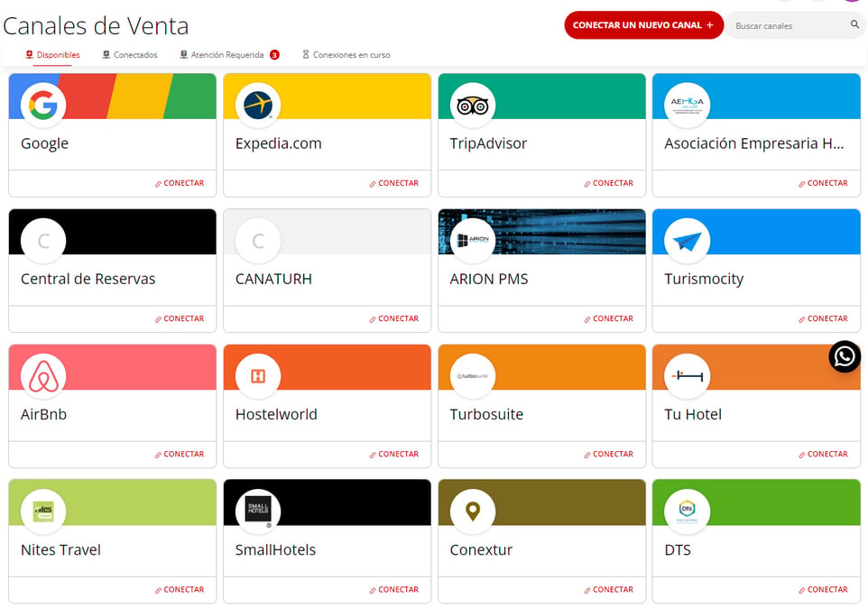Click the ARION PMS card title

click(x=489, y=279)
